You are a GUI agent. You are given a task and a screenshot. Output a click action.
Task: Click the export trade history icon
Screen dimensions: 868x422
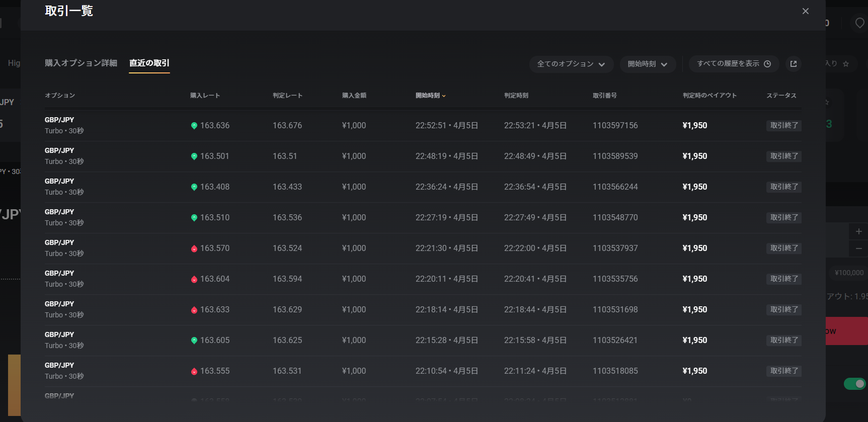point(794,64)
